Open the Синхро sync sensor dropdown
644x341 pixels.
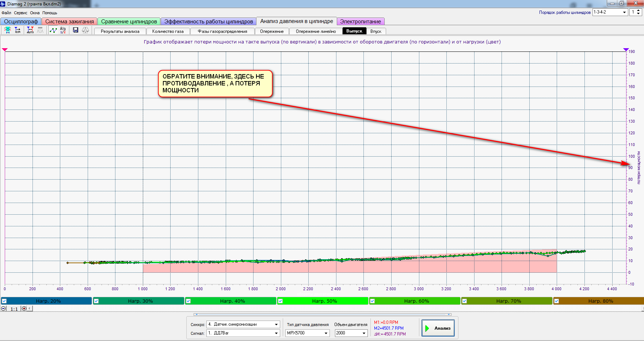tap(276, 324)
